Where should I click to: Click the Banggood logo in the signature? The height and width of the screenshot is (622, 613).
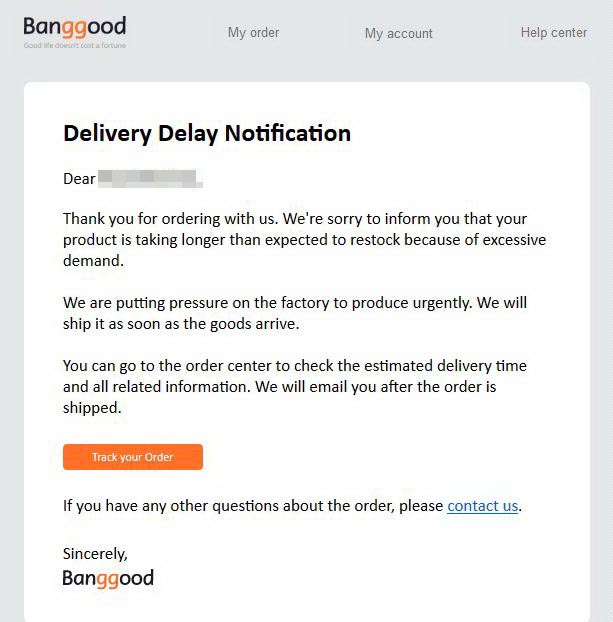pos(108,578)
